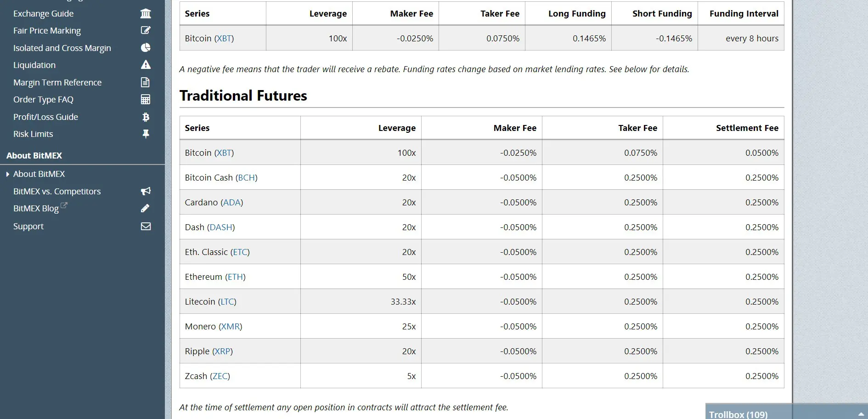Click the Liquidation warning triangle icon
868x419 pixels.
(146, 65)
